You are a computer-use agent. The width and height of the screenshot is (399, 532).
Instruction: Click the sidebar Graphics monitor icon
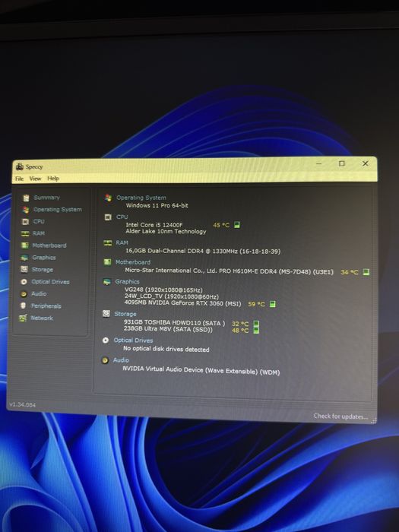pyautogui.click(x=24, y=258)
